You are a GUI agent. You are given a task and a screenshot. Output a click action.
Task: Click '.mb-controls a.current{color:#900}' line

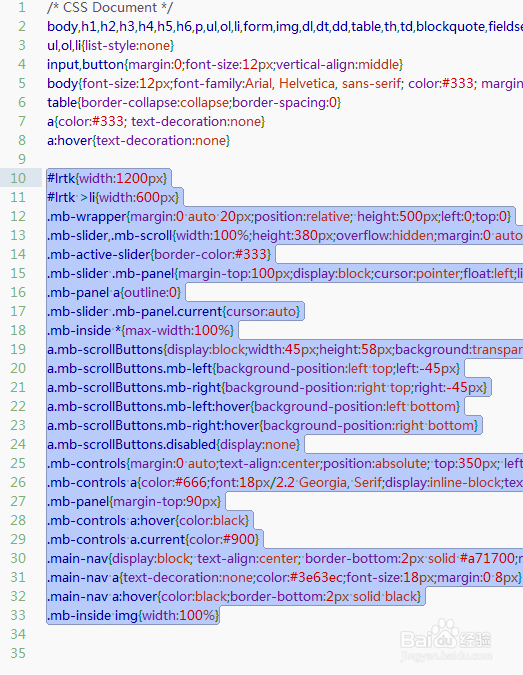[x=153, y=539]
